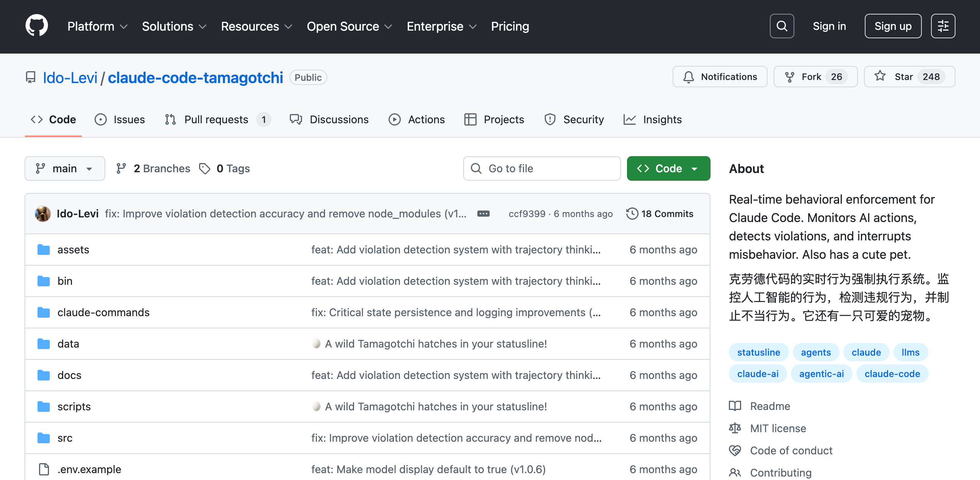The height and width of the screenshot is (480, 980).
Task: Select the claude-code topic tag
Action: (892, 374)
